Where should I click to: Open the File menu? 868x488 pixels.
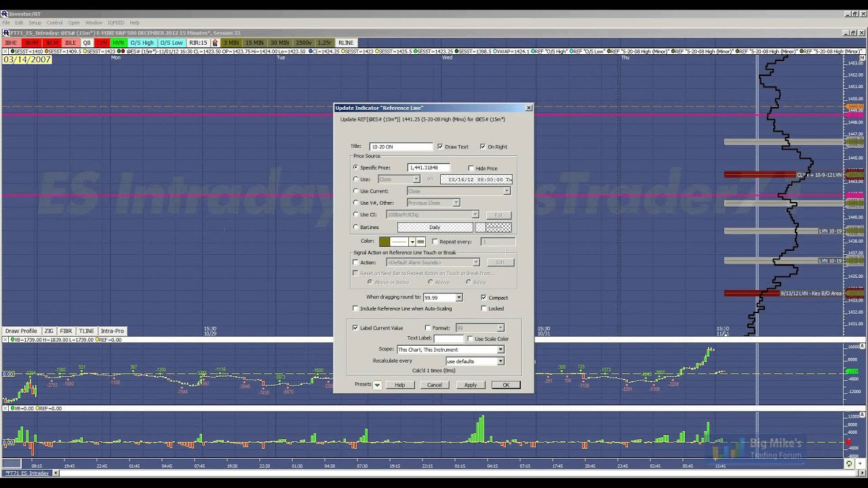pyautogui.click(x=6, y=23)
